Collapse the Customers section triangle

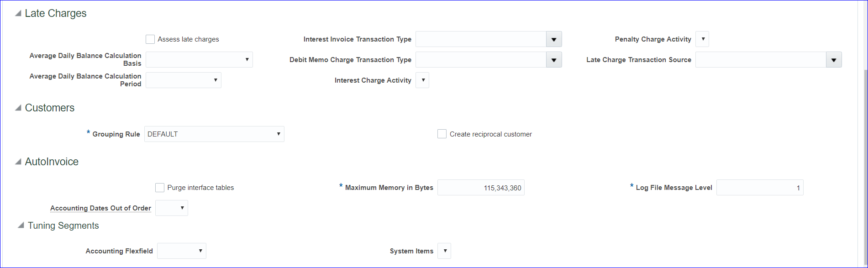pos(18,108)
